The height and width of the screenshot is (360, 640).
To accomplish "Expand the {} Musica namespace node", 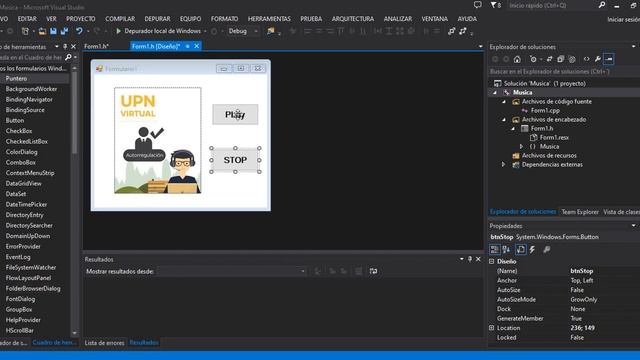I will pos(522,147).
